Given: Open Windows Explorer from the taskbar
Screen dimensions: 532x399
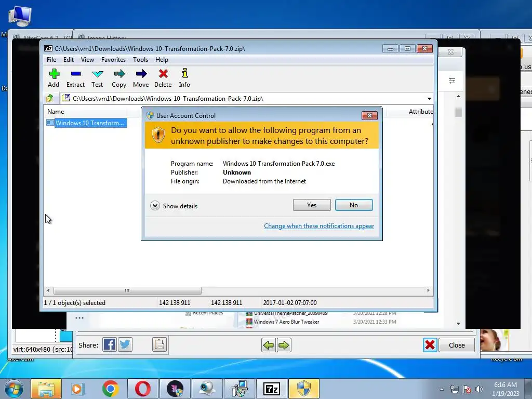Looking at the screenshot, I should pyautogui.click(x=46, y=389).
